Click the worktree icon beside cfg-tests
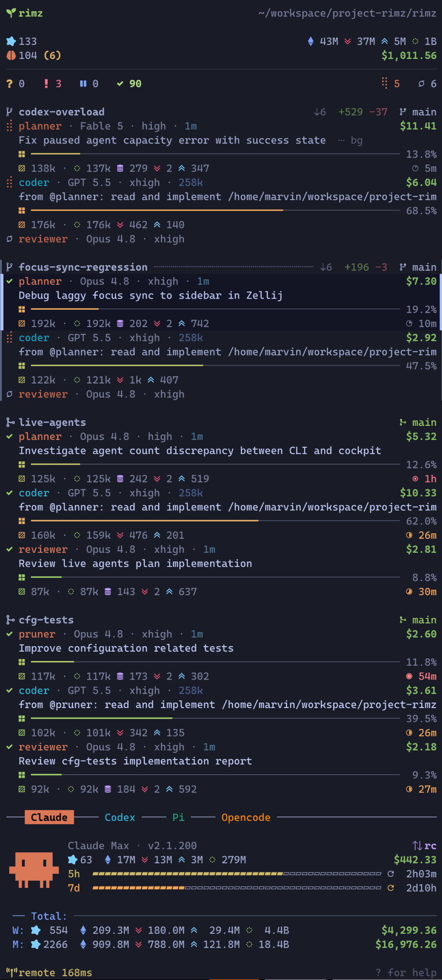This screenshot has width=442, height=980. point(11,620)
